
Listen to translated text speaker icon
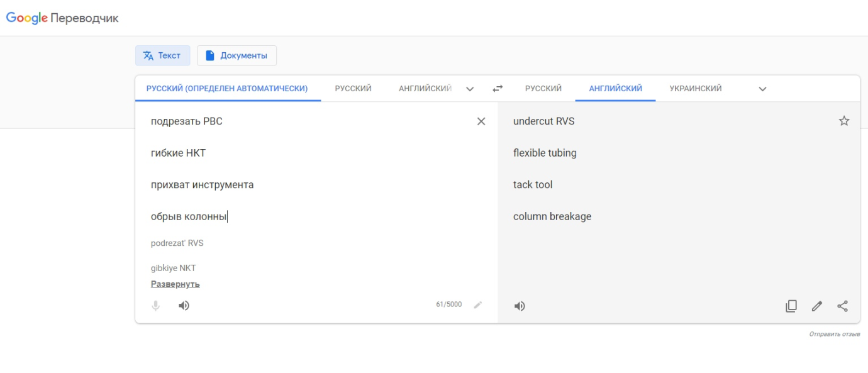pos(520,306)
